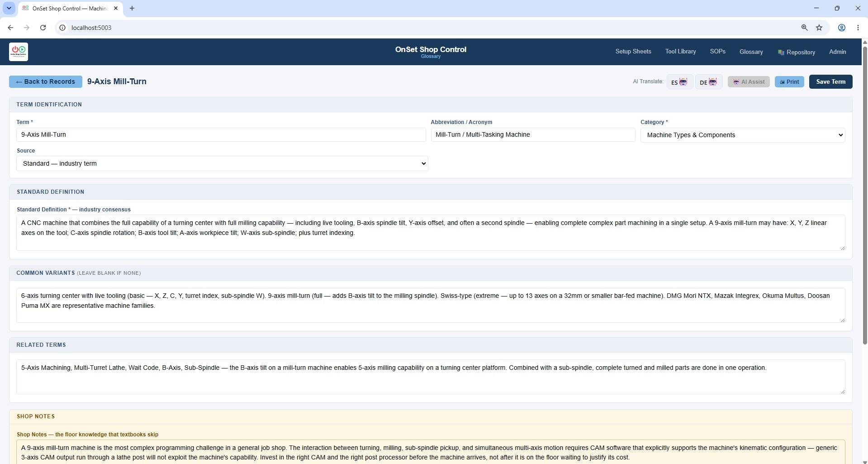The image size is (868, 464).
Task: Click the AI Assist button
Action: (x=749, y=82)
